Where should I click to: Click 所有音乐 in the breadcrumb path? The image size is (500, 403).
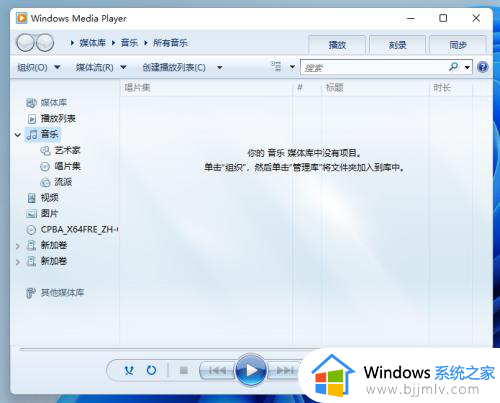click(x=170, y=43)
